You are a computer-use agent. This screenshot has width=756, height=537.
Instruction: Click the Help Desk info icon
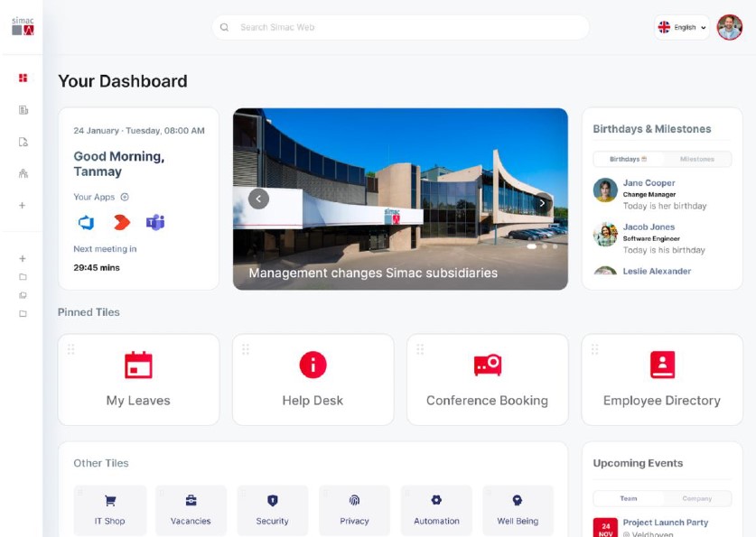[x=313, y=365]
